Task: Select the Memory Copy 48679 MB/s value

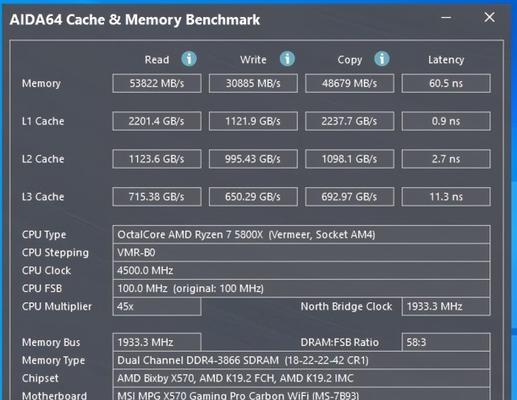Action: coord(350,83)
